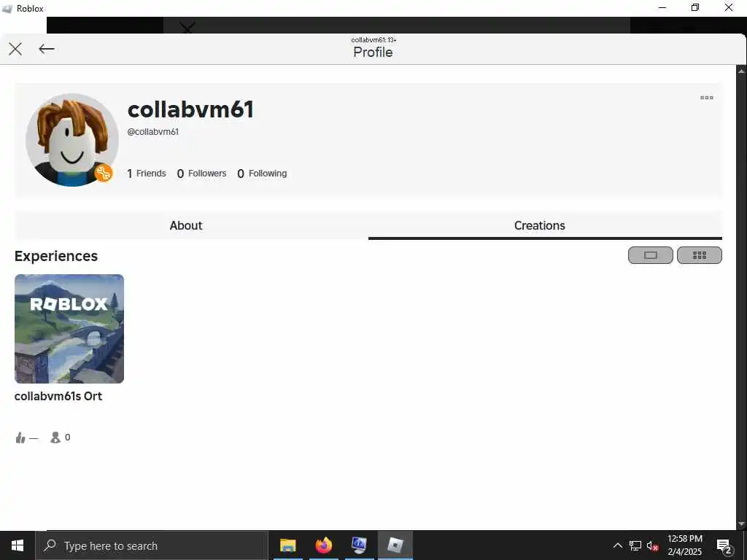
Task: Click the collabvm61 avatar picture
Action: [x=72, y=139]
